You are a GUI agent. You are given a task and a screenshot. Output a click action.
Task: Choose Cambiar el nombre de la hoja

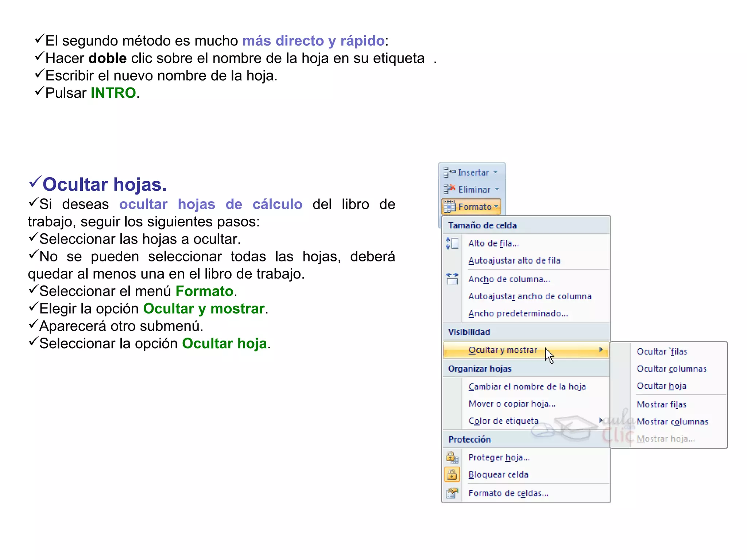click(527, 386)
